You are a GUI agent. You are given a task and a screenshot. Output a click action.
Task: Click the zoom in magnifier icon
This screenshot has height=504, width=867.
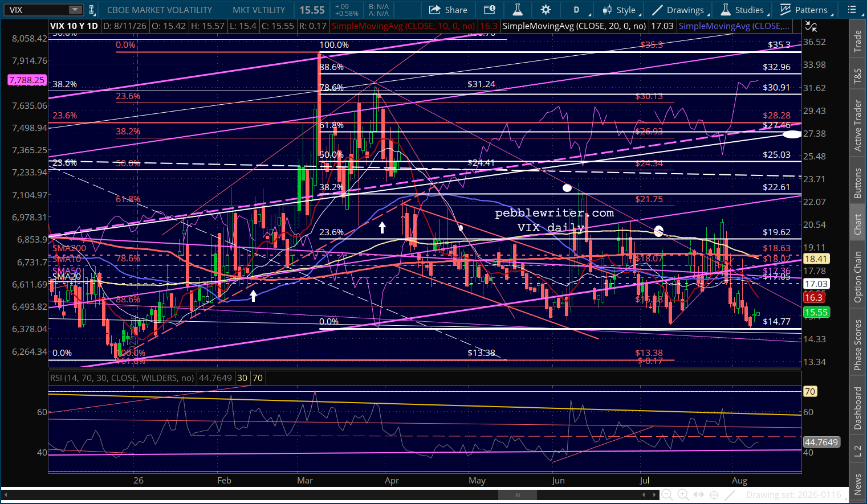(x=682, y=495)
